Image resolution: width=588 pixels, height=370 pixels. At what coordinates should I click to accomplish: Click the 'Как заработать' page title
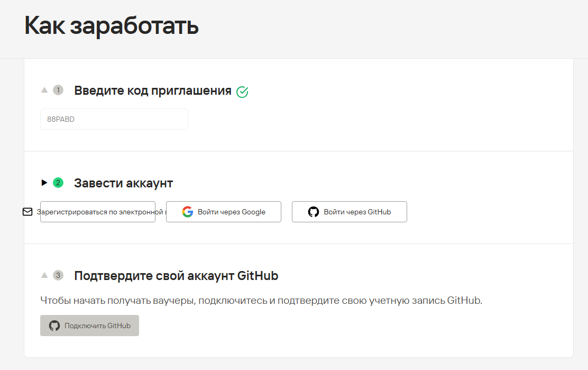pos(112,25)
